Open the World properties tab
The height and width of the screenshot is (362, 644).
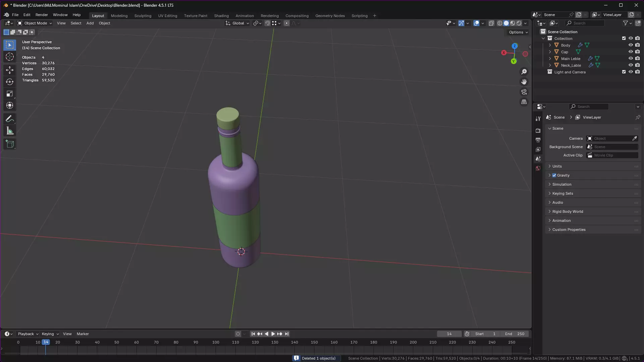coord(538,168)
